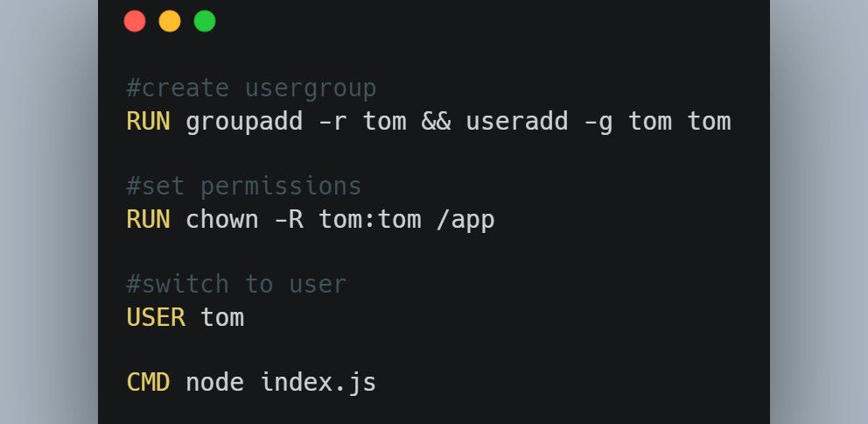Screen dimensions: 868x424
Task: Place cursor on the groupadd command
Action: pyautogui.click(x=244, y=121)
